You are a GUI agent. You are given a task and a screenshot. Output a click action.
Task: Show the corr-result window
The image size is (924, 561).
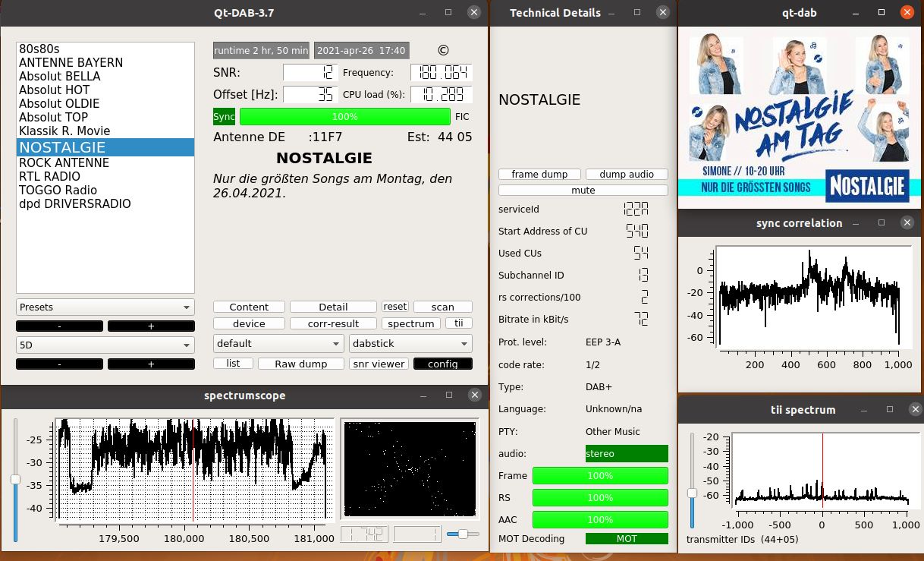[x=333, y=323]
